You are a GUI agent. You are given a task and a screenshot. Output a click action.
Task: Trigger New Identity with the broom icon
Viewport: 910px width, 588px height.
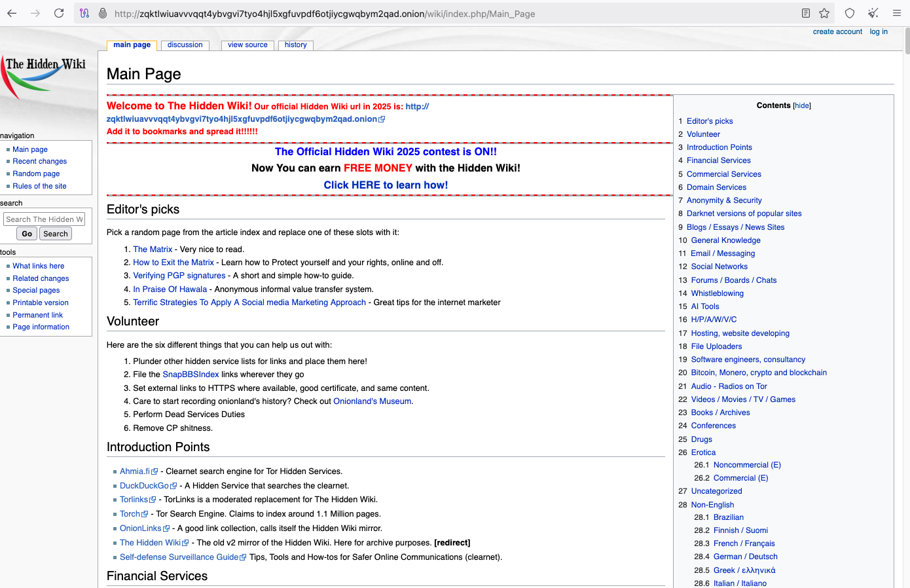click(x=872, y=12)
